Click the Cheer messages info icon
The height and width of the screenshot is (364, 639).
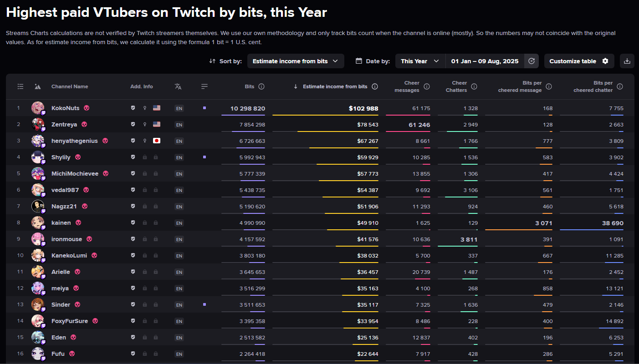tap(427, 86)
